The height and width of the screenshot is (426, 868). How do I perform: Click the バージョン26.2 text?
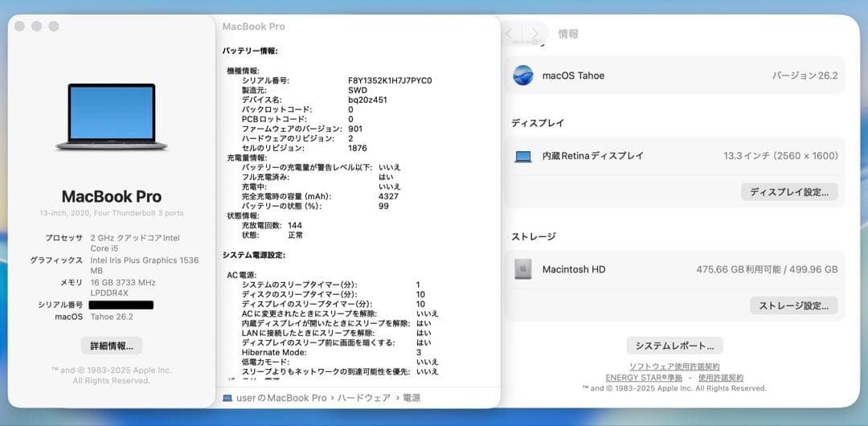point(805,76)
